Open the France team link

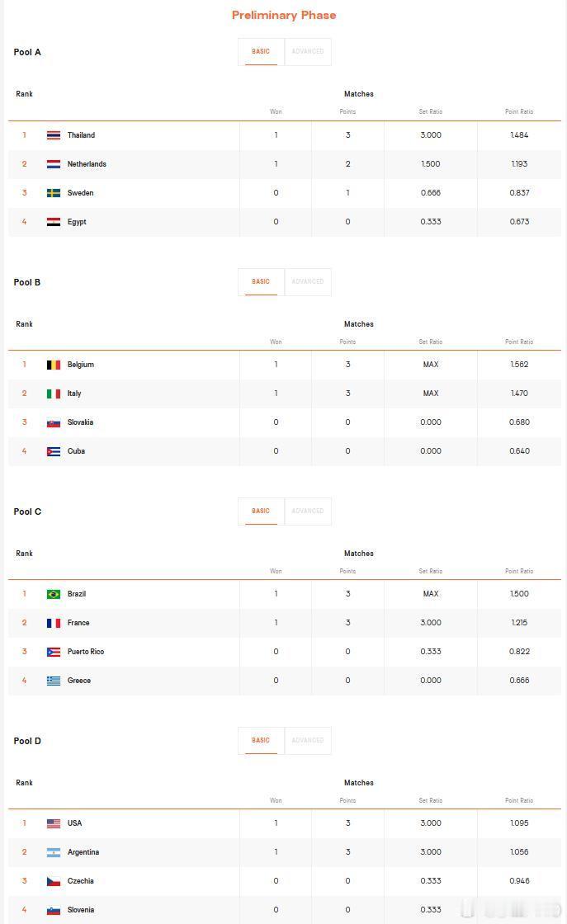click(78, 622)
